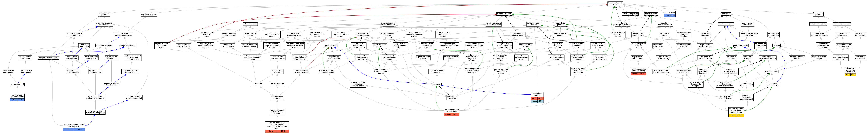Select the post-transcriptional regulation of gene expression node
The width and height of the screenshot is (868, 134).
tap(358, 84)
